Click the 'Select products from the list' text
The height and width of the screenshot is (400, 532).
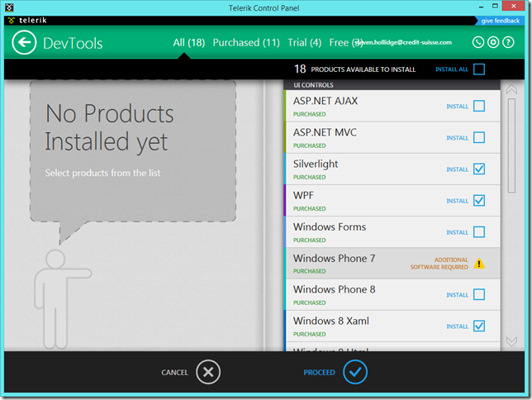(102, 174)
